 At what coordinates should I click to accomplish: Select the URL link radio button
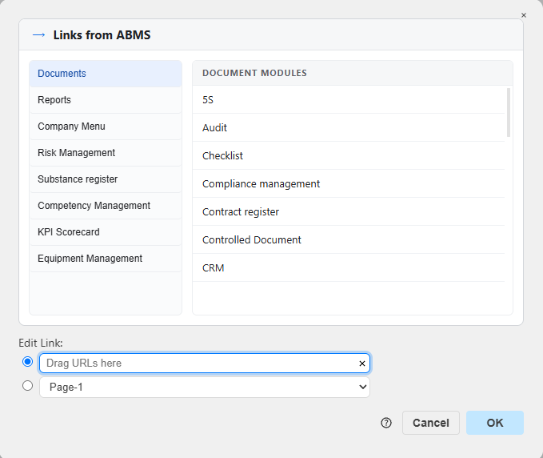click(27, 362)
